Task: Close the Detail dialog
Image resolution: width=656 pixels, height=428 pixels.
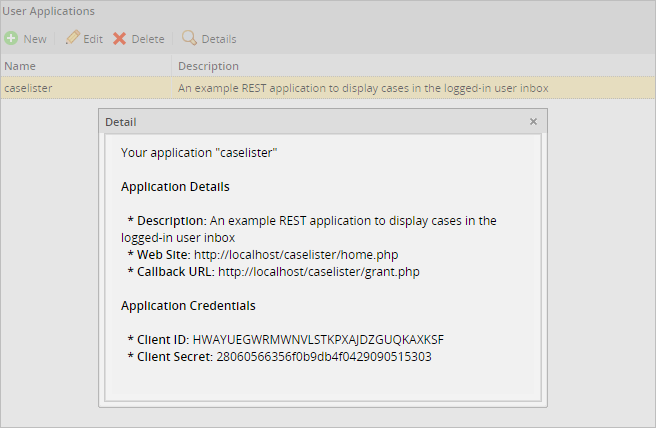Action: pos(533,121)
